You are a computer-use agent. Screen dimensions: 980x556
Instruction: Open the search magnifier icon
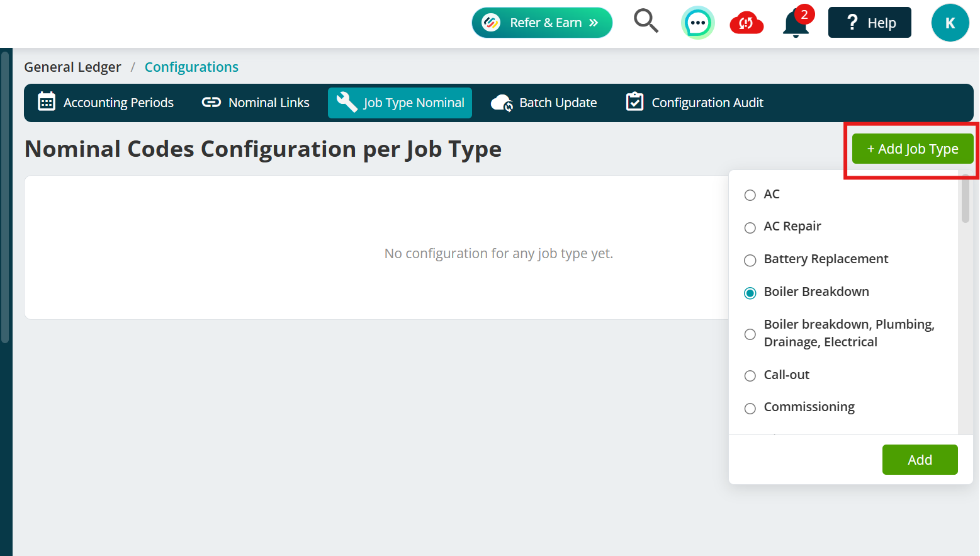coord(646,21)
